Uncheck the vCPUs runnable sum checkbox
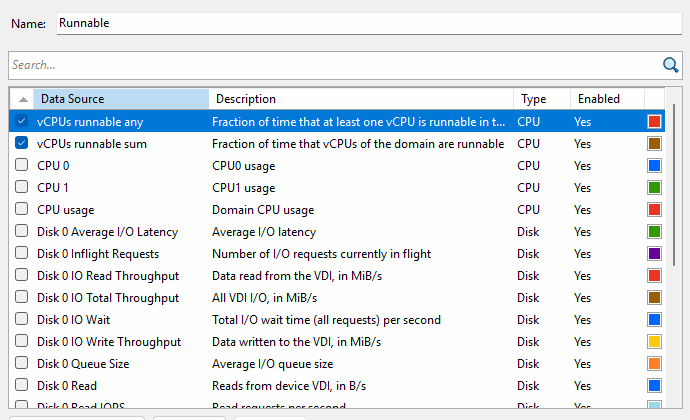 tap(22, 143)
